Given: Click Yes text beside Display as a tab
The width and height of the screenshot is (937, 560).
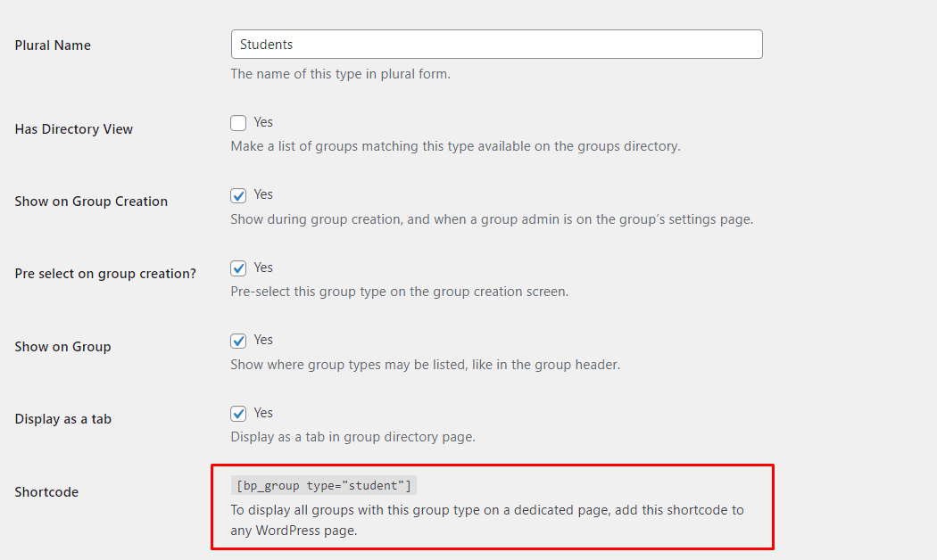Looking at the screenshot, I should pos(263,413).
